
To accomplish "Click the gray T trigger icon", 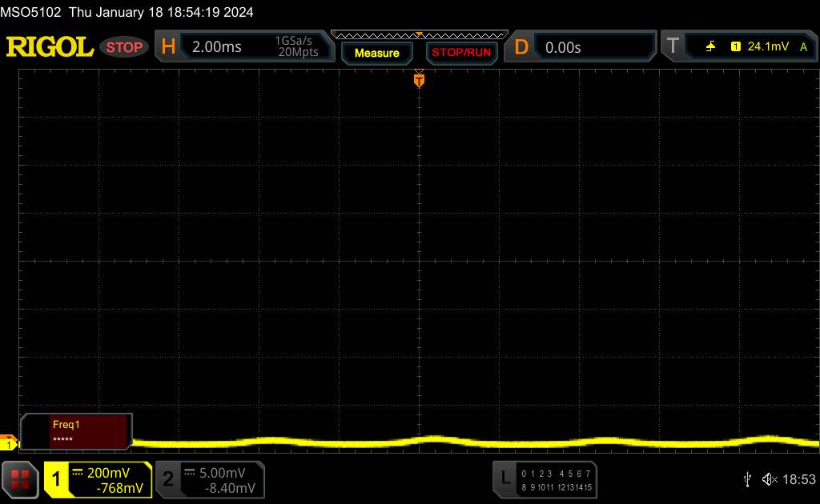I will coord(673,47).
